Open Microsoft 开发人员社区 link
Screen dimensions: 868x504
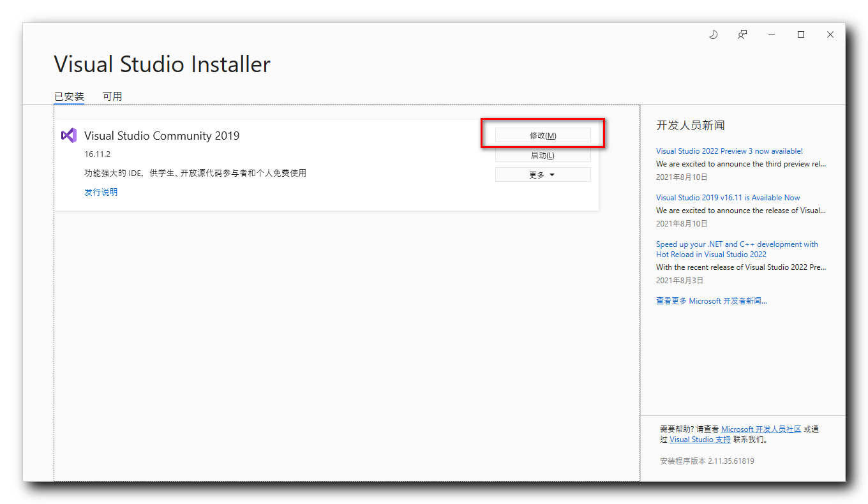(761, 429)
